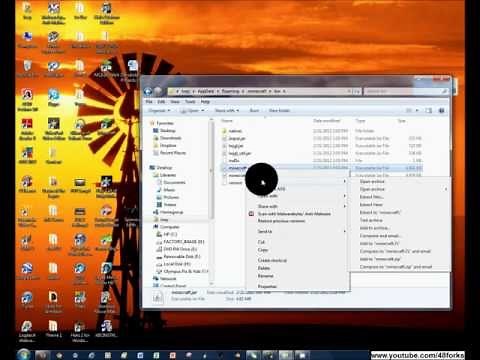
Task: Open Properties from the context menu
Action: [267, 286]
